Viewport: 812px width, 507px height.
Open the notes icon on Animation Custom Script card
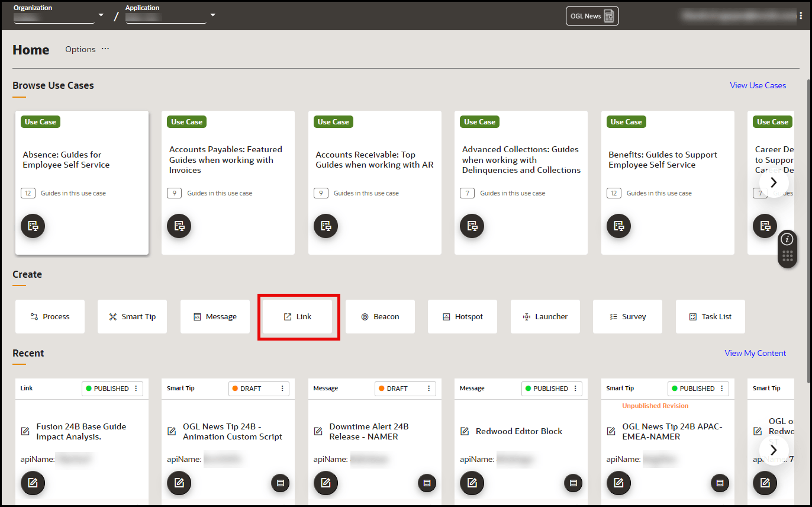[281, 483]
